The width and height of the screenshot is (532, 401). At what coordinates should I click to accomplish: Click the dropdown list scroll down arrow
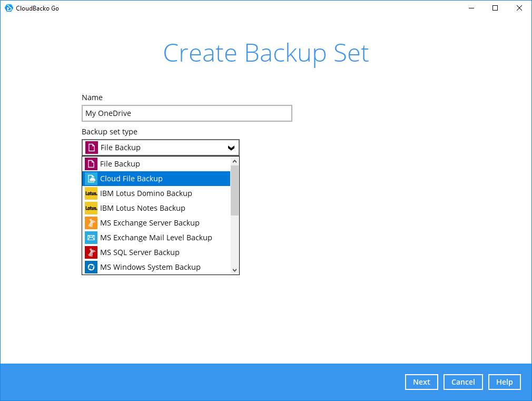point(234,270)
